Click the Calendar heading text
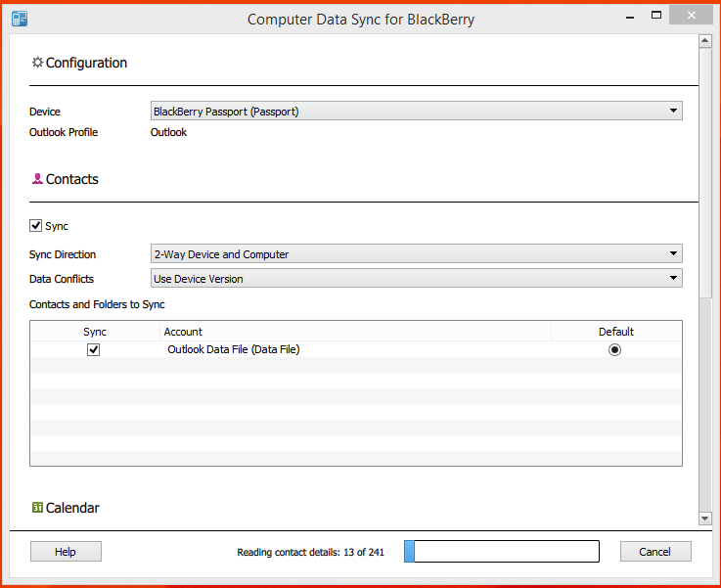721x588 pixels. pyautogui.click(x=72, y=508)
